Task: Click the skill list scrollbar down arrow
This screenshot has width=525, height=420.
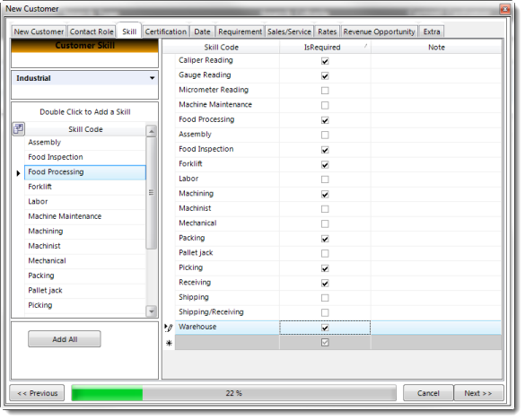Action: pyautogui.click(x=152, y=311)
